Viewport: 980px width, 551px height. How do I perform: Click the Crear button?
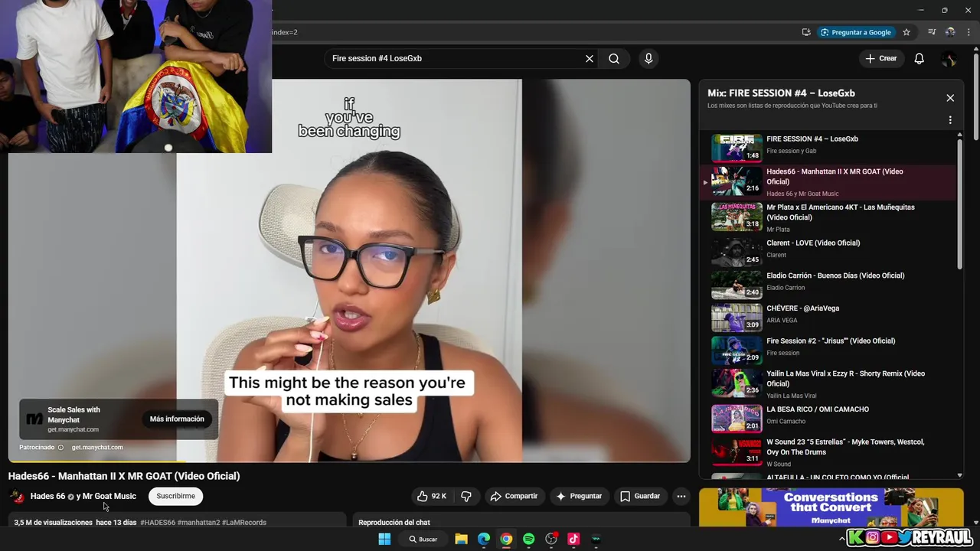880,58
